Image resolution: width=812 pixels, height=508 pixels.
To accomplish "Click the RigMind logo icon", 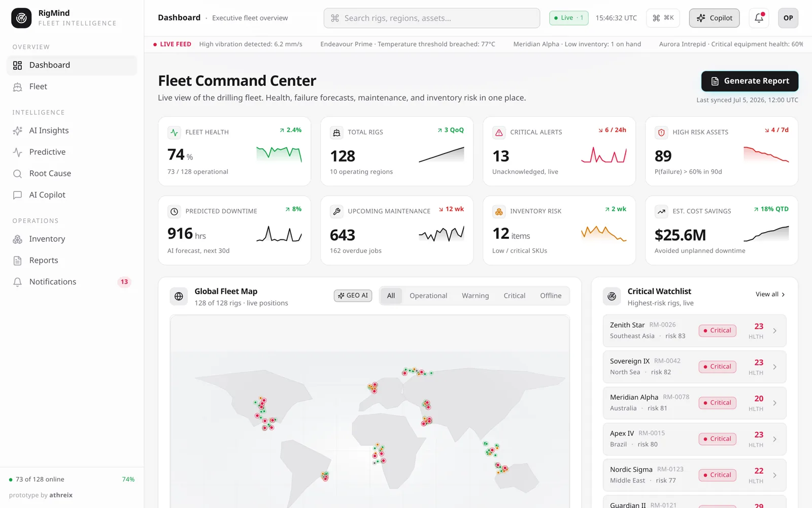I will [x=21, y=18].
